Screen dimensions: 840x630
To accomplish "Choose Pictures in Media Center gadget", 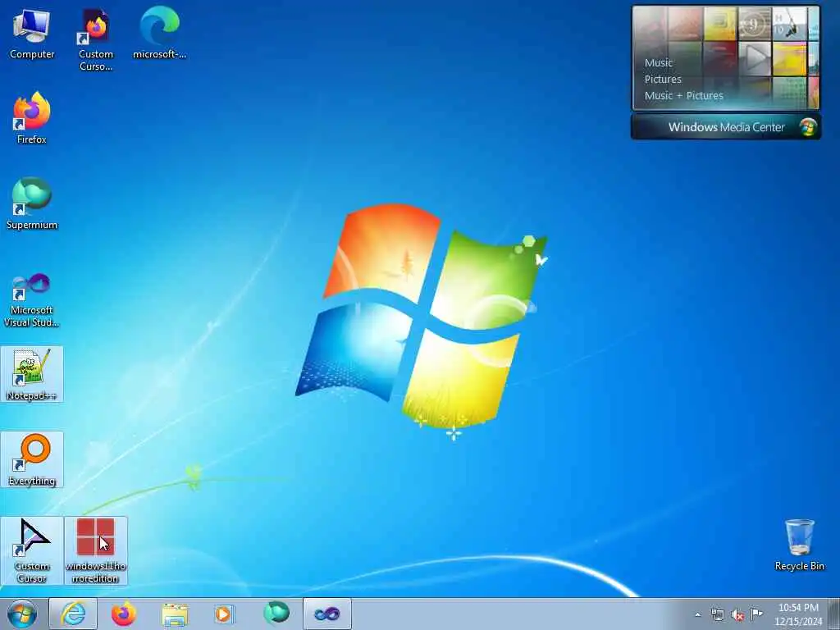I will [663, 80].
